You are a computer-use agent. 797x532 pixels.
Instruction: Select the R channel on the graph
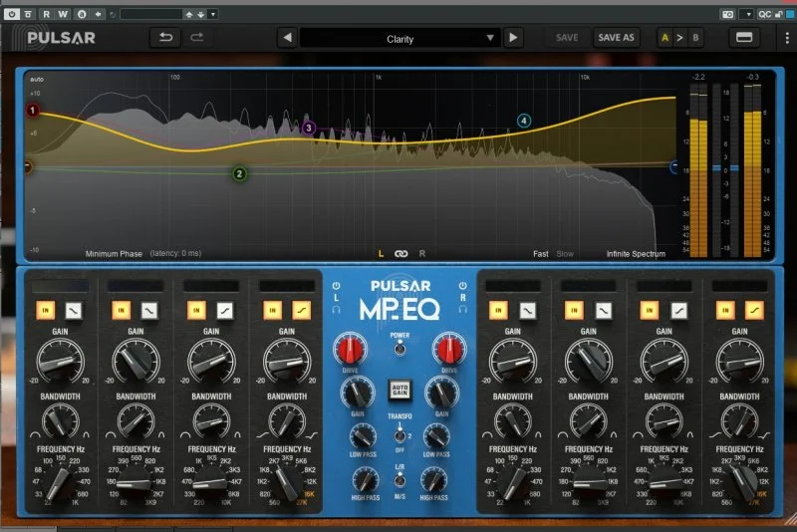[x=421, y=254]
